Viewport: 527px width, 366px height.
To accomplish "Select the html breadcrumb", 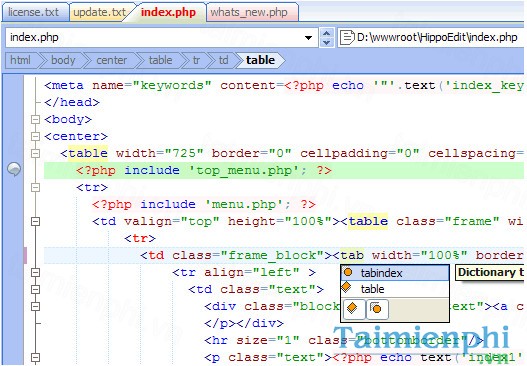I will (21, 60).
